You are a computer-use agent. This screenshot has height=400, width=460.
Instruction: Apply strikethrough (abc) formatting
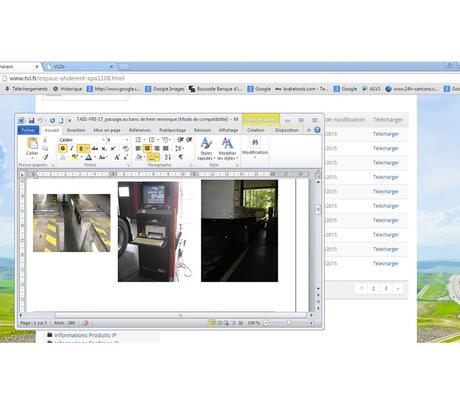pyautogui.click(x=95, y=148)
